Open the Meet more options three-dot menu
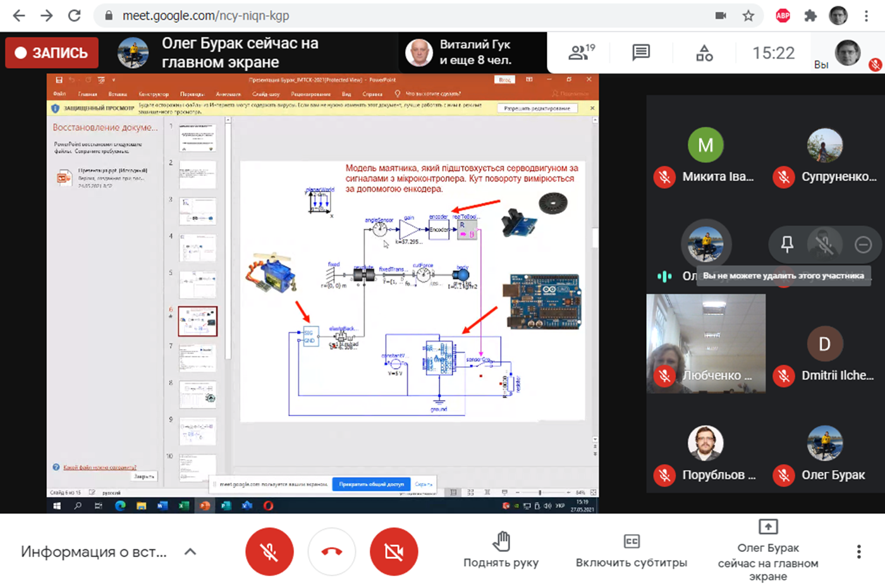Viewport: 885px width, 588px height. (858, 552)
